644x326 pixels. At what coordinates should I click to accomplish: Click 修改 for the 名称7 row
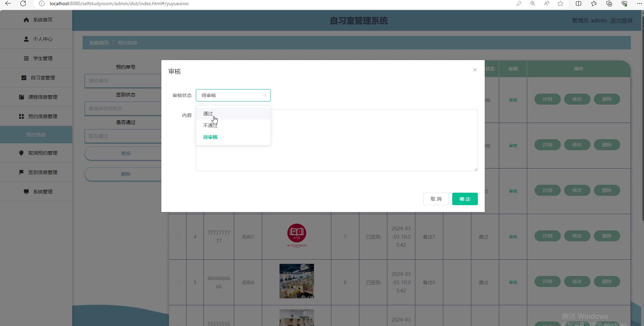pyautogui.click(x=577, y=236)
